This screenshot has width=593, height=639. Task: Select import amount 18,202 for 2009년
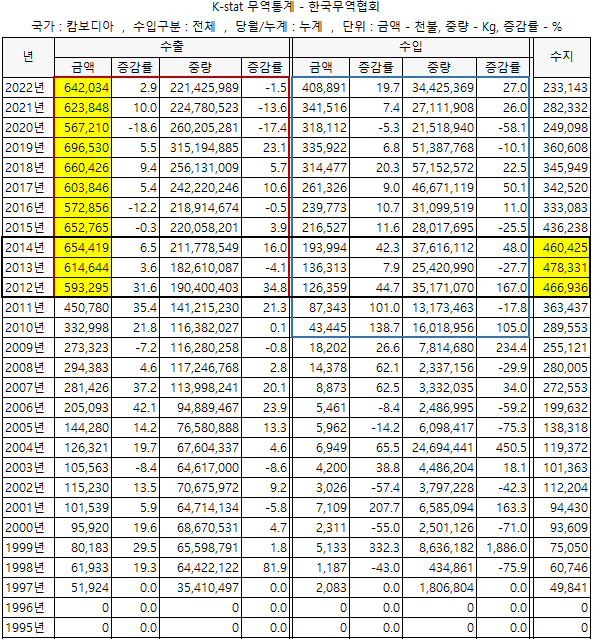point(321,347)
